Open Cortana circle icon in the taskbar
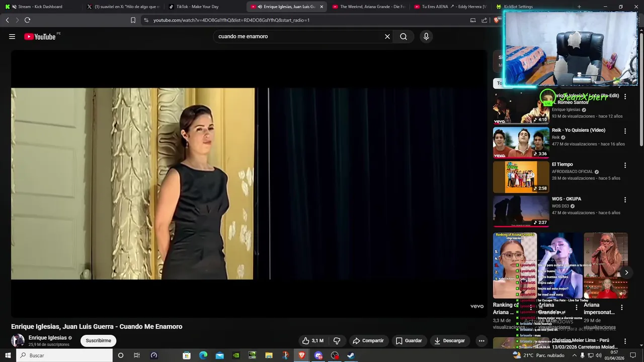 point(120,355)
